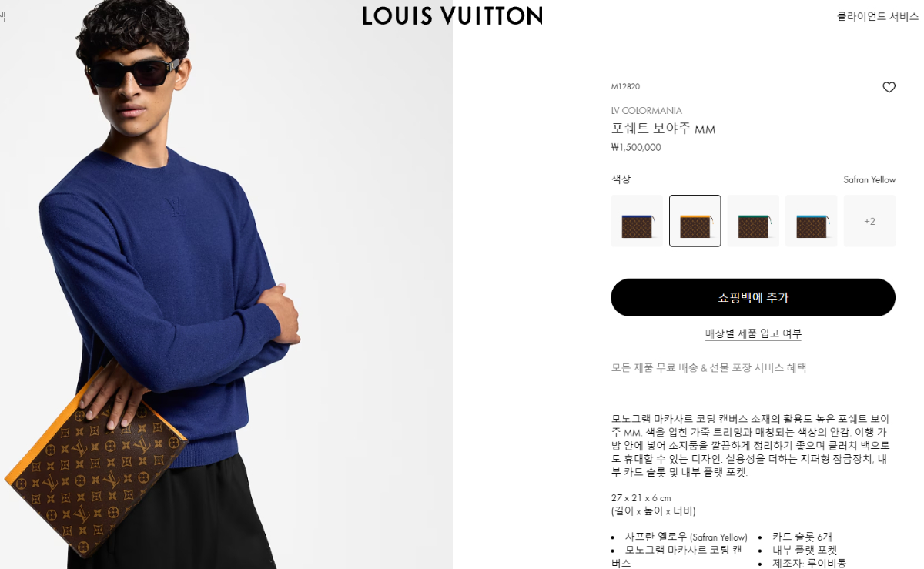Viewport: 924px width, 569px height.
Task: Go to homepage via Louis Vuitton logo
Action: click(x=452, y=15)
